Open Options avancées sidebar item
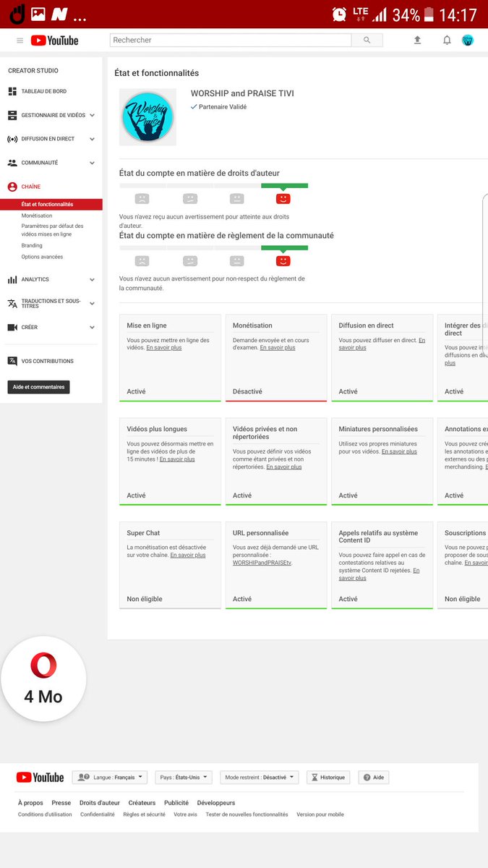 pos(42,257)
